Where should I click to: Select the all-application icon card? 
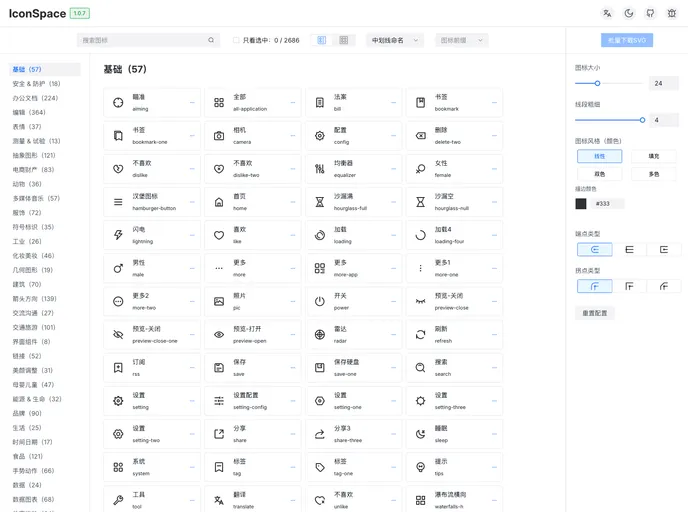(253, 102)
